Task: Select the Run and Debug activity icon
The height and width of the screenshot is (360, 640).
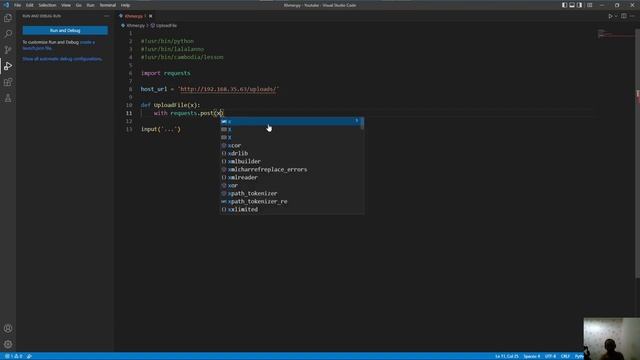Action: click(8, 66)
